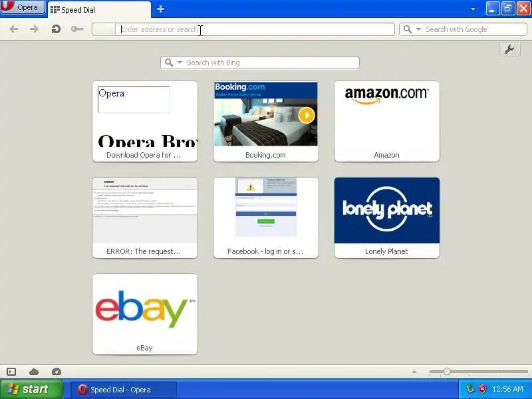
Task: Click the Google search magnifier icon
Action: click(408, 29)
